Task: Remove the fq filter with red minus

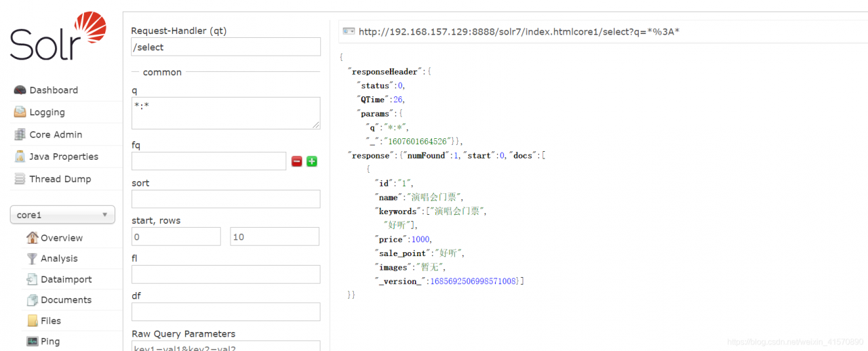Action: pyautogui.click(x=296, y=161)
